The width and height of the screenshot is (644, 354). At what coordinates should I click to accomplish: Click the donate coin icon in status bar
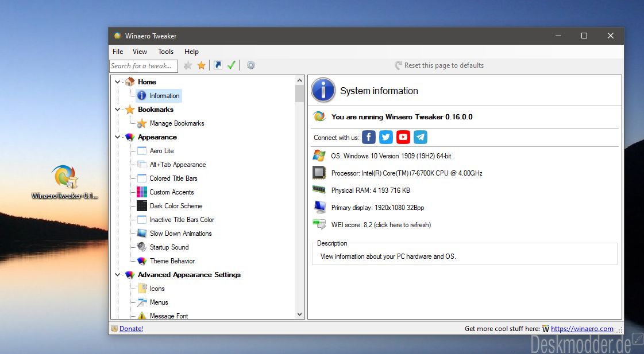point(114,329)
